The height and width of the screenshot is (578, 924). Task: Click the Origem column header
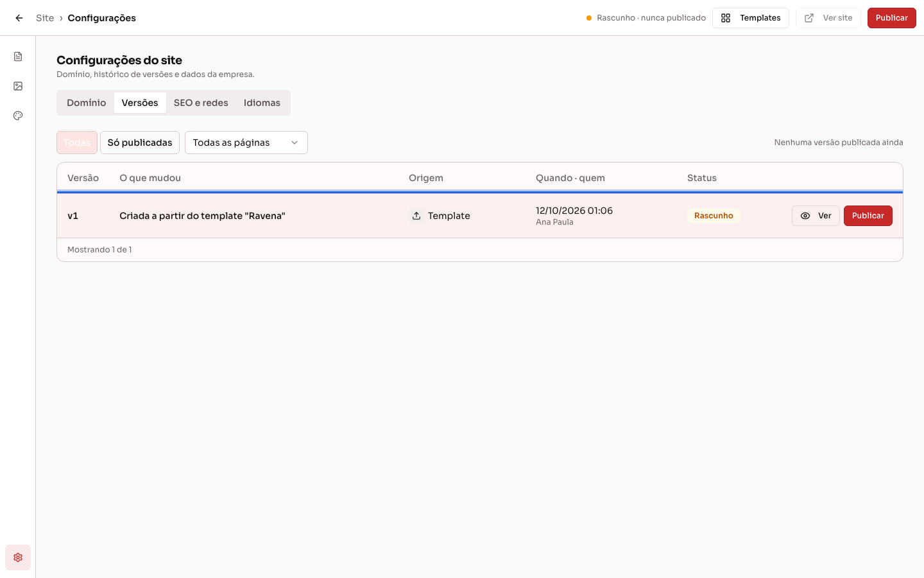426,178
